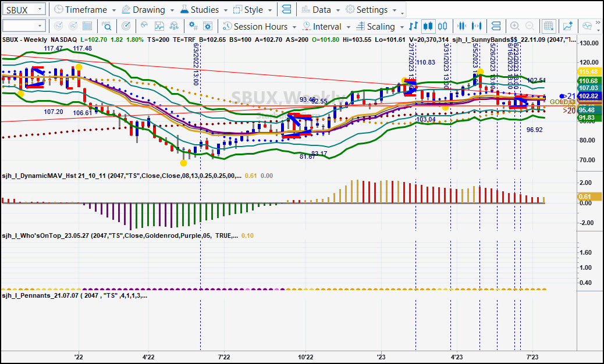604x364 pixels.
Task: Toggle the data grid window icon
Action: tap(548, 26)
